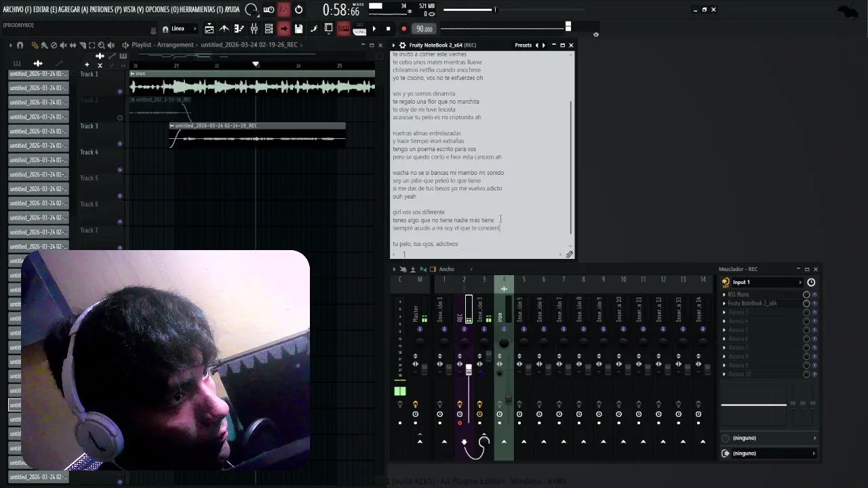Open the AYUDA menu
The width and height of the screenshot is (868, 488).
click(x=232, y=9)
